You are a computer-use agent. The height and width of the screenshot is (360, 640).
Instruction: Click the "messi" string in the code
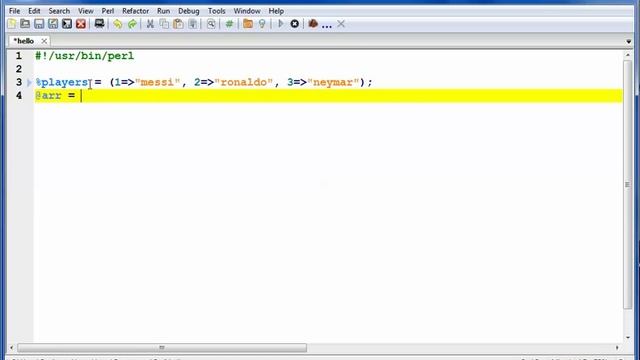click(158, 82)
